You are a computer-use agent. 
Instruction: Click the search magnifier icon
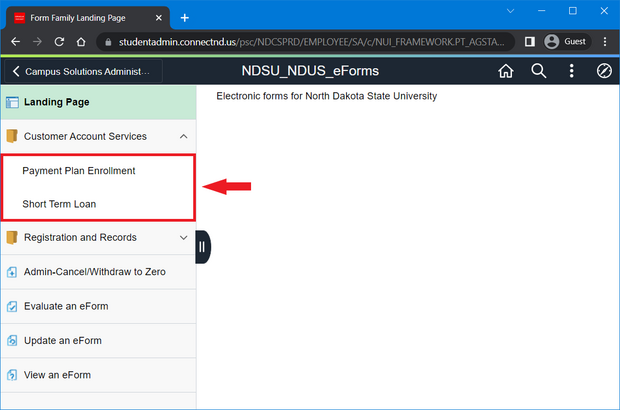pos(538,71)
